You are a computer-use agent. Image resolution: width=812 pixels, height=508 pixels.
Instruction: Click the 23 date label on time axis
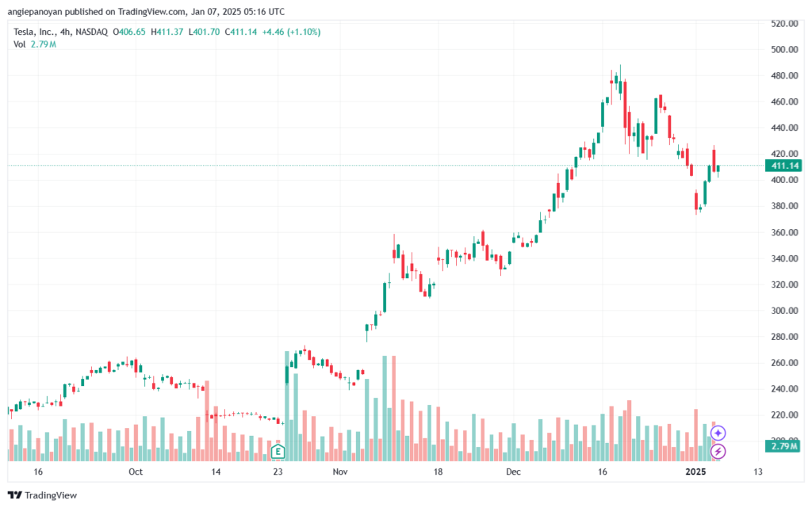pos(278,472)
